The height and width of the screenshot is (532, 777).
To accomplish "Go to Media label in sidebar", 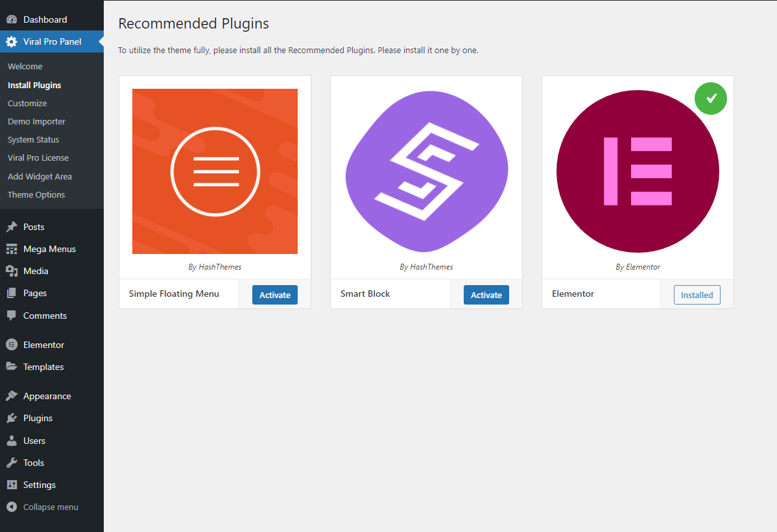I will pyautogui.click(x=36, y=271).
